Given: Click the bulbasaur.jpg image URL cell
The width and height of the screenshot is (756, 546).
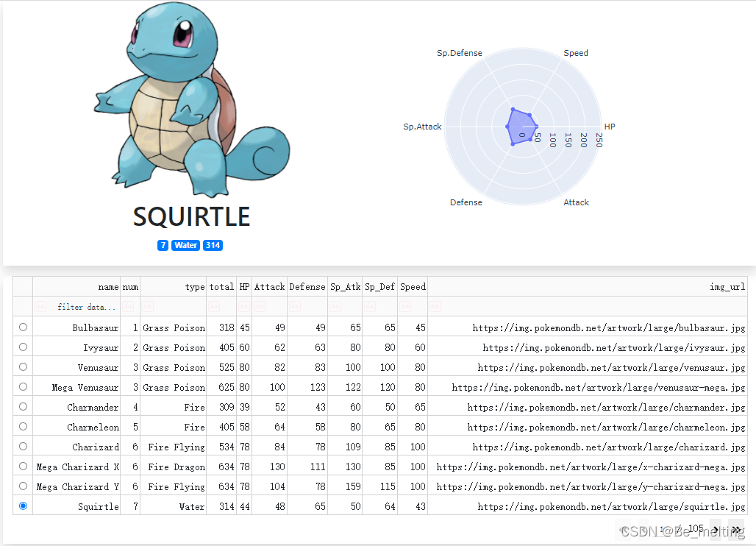Looking at the screenshot, I should coord(588,327).
